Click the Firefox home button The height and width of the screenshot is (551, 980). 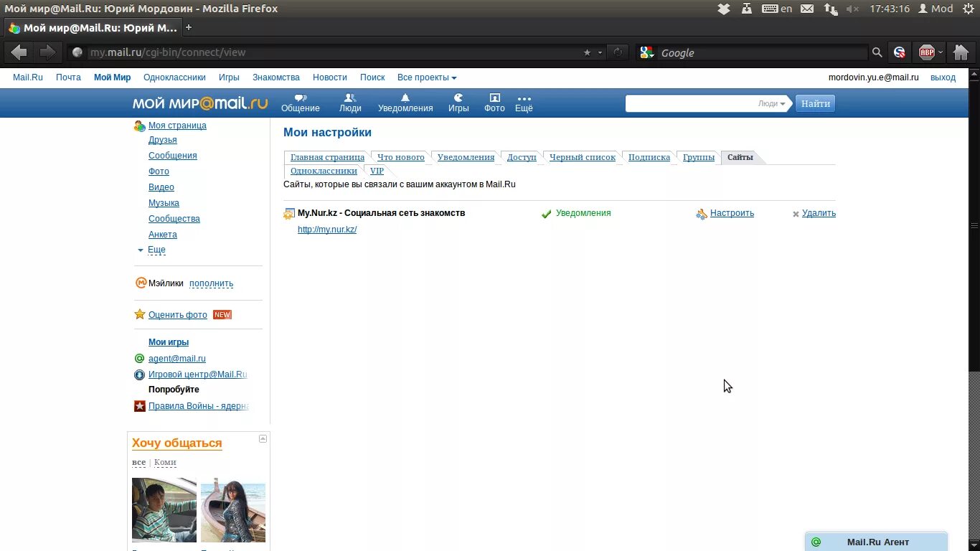point(961,52)
